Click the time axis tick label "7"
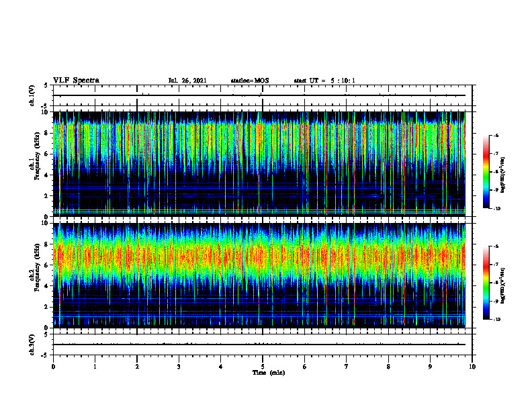The image size is (532, 411). coord(347,367)
